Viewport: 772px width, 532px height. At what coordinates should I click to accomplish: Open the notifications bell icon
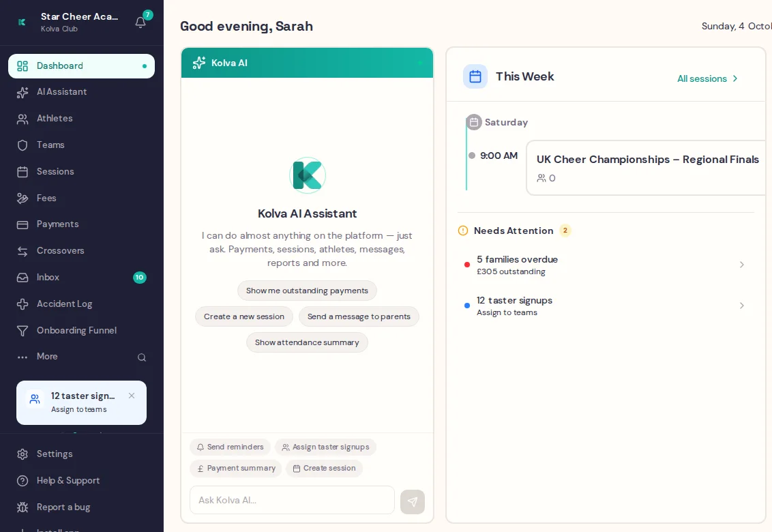pos(140,23)
